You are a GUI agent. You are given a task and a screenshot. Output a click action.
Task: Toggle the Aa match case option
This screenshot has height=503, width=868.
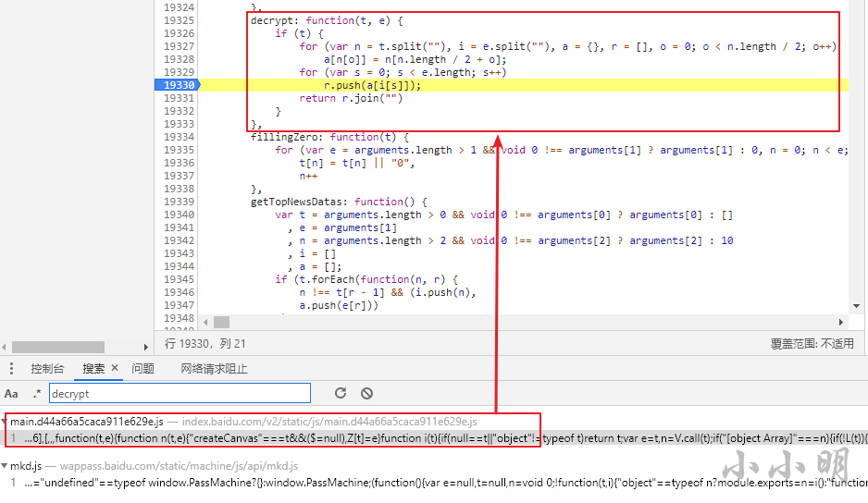[x=11, y=394]
